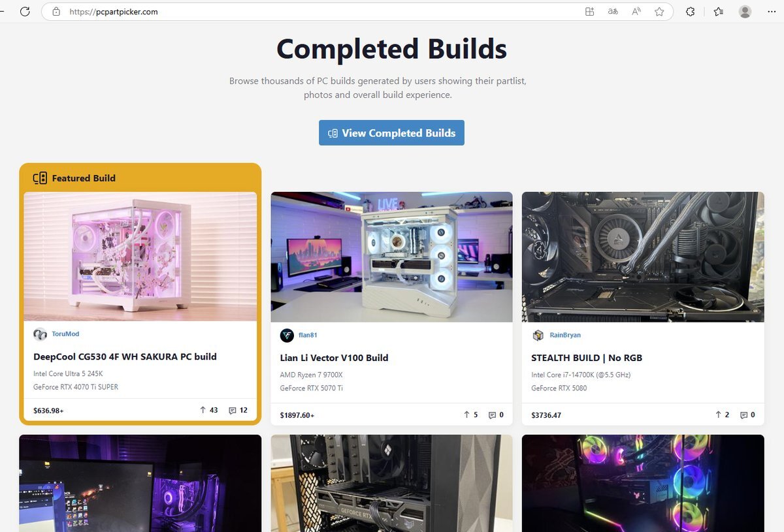The height and width of the screenshot is (532, 784).
Task: Click the GeForce RTX 4070 Ti SUPER text
Action: point(76,387)
